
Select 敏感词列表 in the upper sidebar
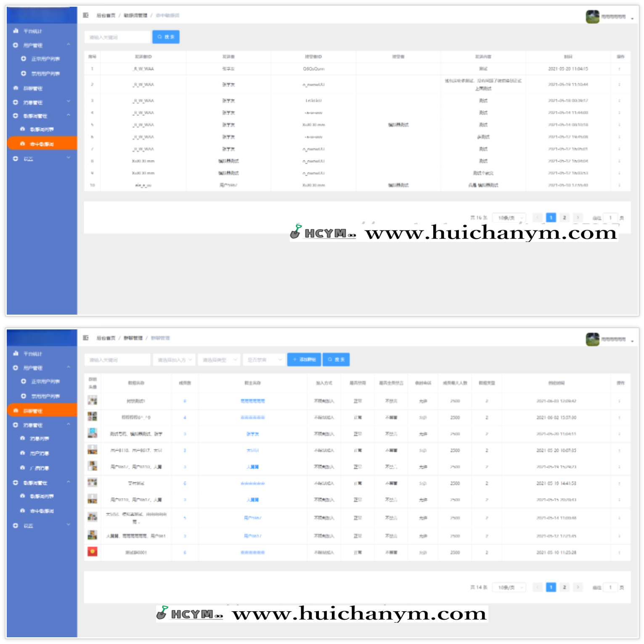coord(41,130)
